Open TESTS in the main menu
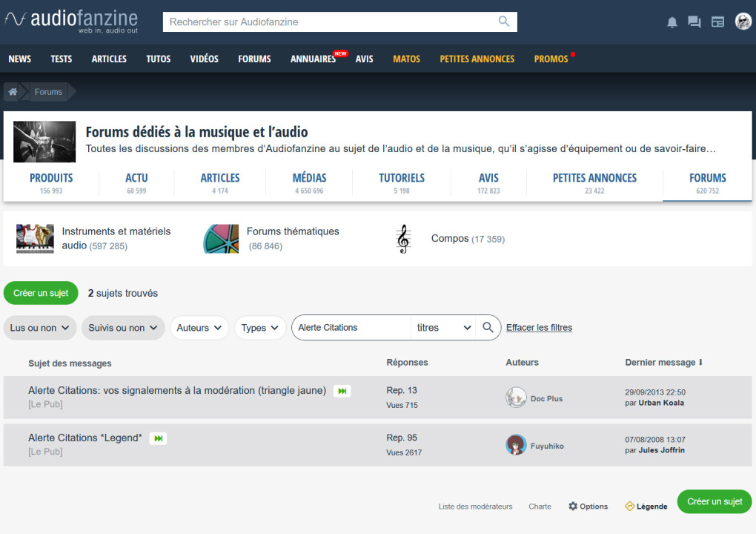Screen dimensions: 756x534 pos(62,59)
